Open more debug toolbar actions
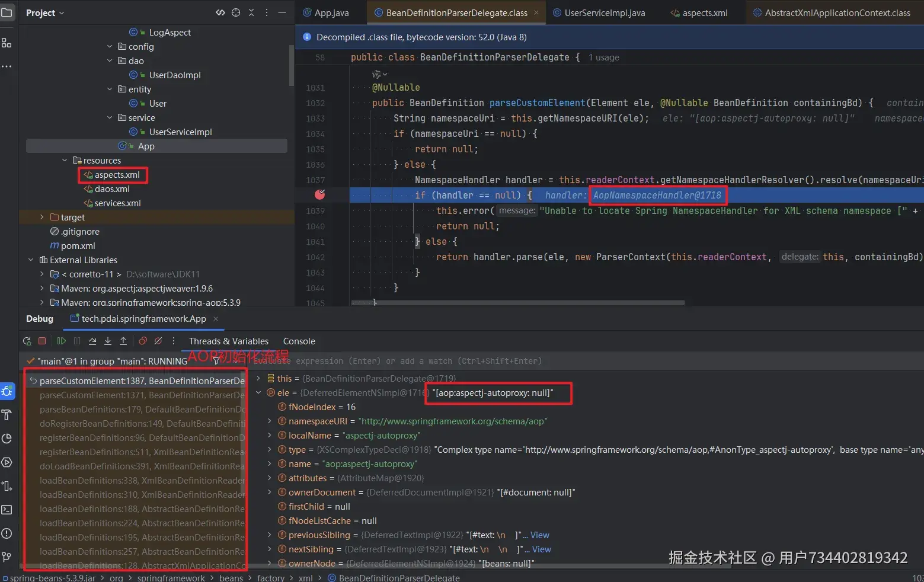 (x=174, y=341)
